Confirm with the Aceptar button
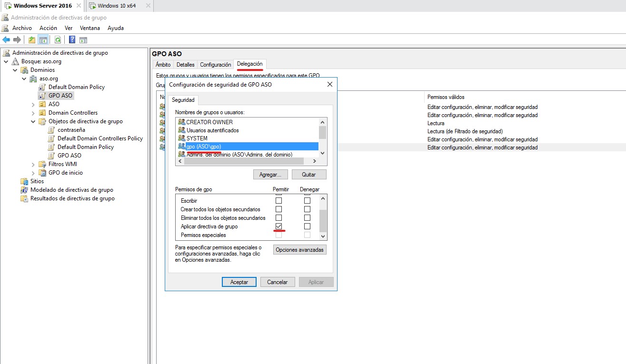This screenshot has height=364, width=626. coord(239,282)
